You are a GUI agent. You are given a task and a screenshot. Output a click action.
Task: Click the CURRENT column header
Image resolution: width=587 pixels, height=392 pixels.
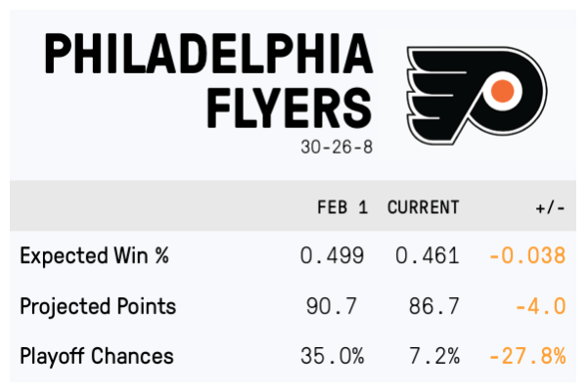(423, 207)
